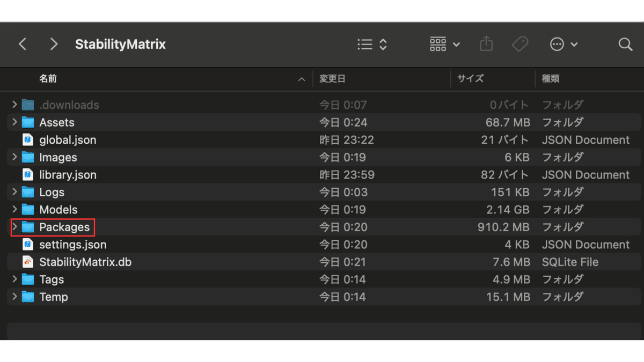The image size is (644, 362).
Task: Select the Images folder icon
Action: click(28, 157)
